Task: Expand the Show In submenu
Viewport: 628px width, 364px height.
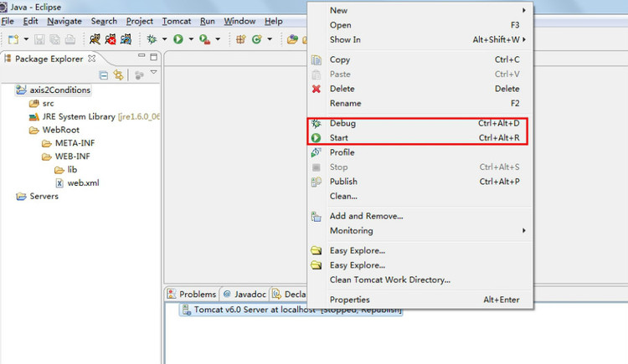Action: click(420, 39)
